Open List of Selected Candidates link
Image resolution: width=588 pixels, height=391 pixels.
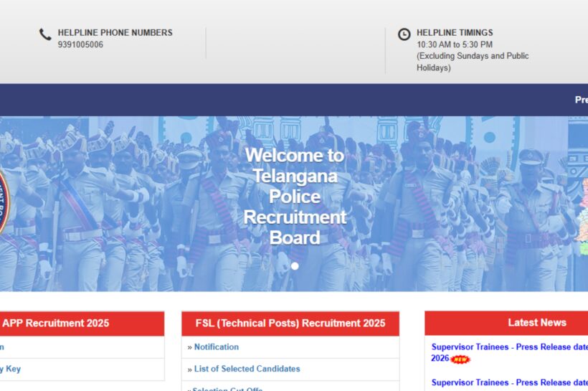[247, 369]
